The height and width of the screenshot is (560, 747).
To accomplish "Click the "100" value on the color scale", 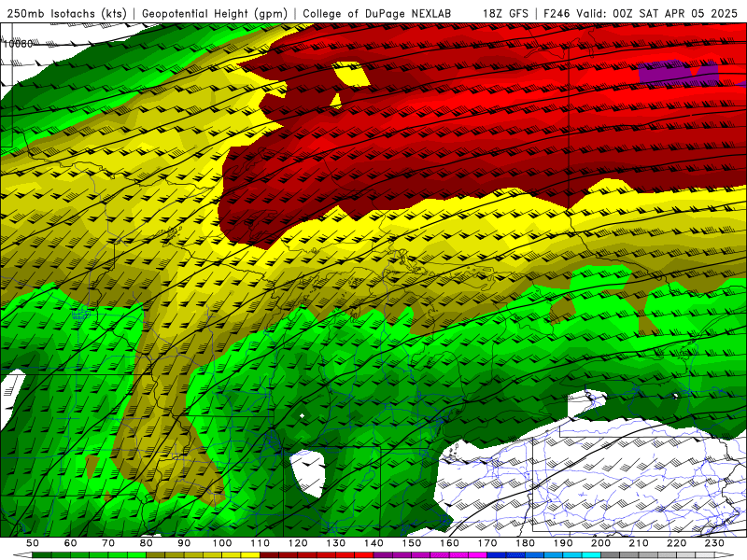I will click(222, 543).
